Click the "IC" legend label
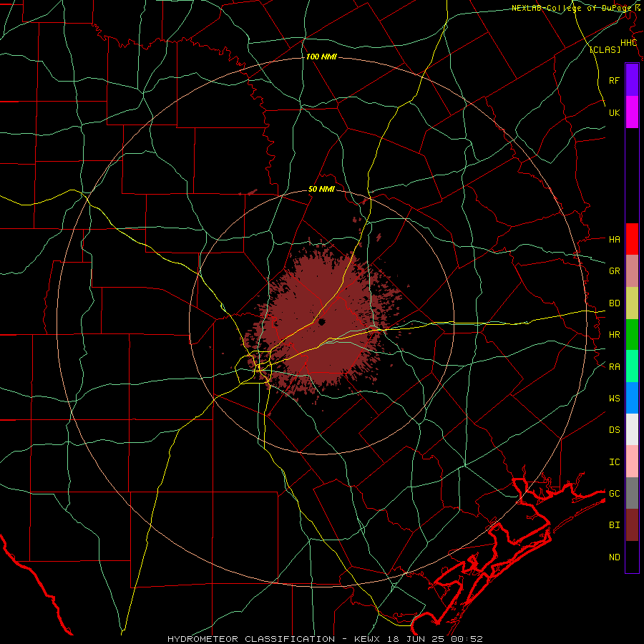 pos(615,462)
